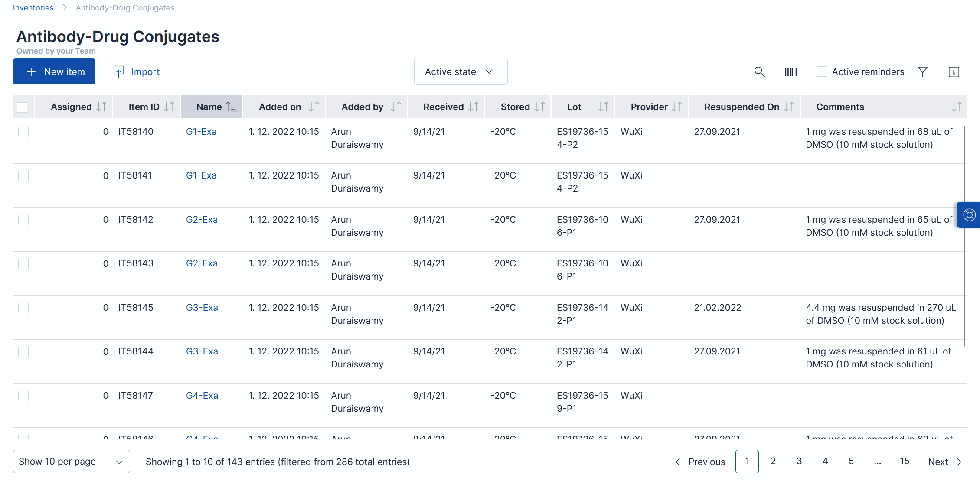Screen dimensions: 980x481
Task: Open the G3-Exa item IT58145 link
Action: (202, 308)
